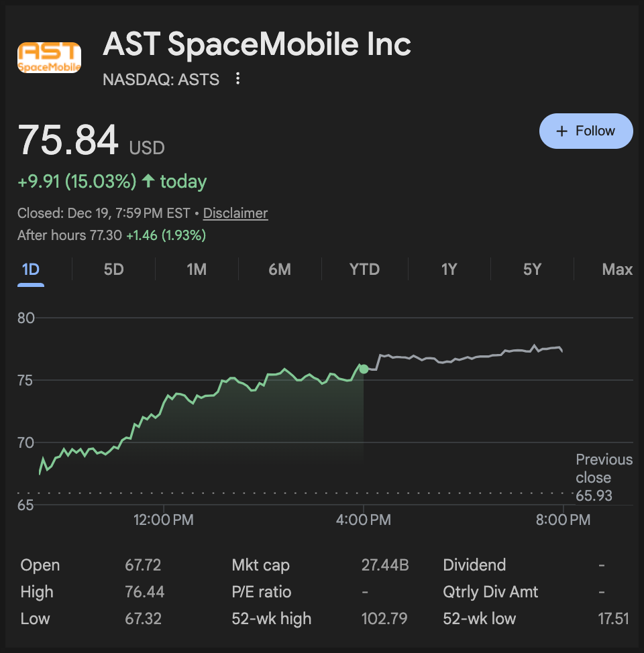Select the 1D chart range tab
This screenshot has width=644, height=653.
[31, 270]
